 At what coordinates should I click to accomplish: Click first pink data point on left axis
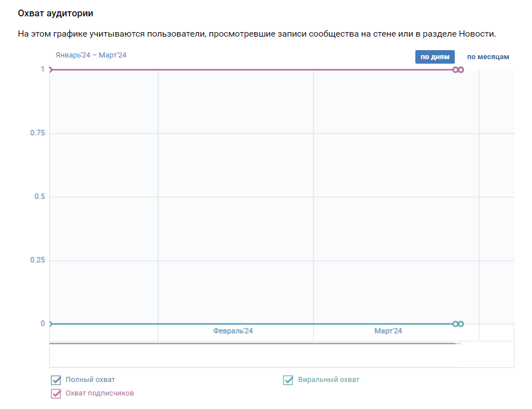pos(50,70)
